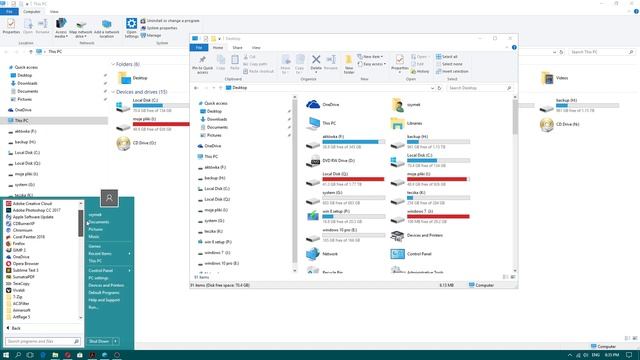This screenshot has height=360, width=640.
Task: Open View tab in This PC window
Action: click(54, 12)
